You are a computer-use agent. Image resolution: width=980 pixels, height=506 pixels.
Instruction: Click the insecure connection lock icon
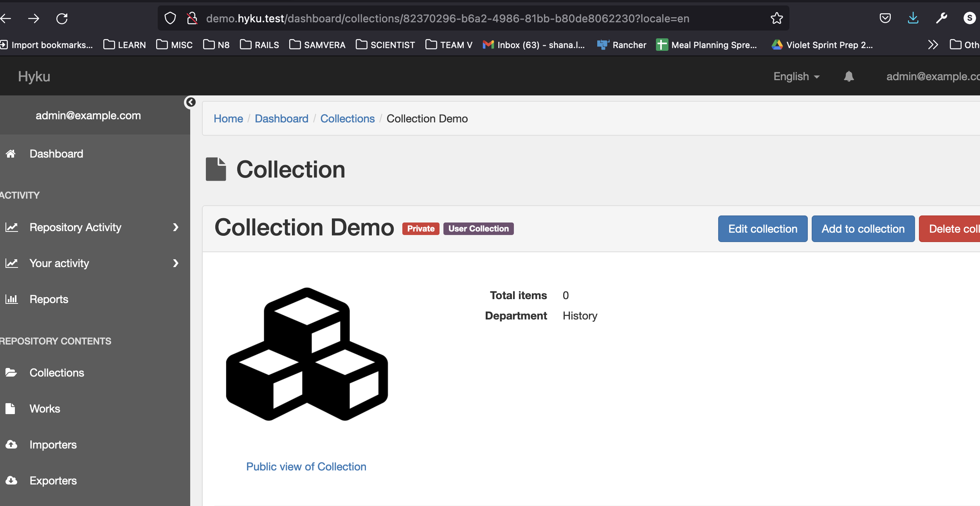pos(192,18)
